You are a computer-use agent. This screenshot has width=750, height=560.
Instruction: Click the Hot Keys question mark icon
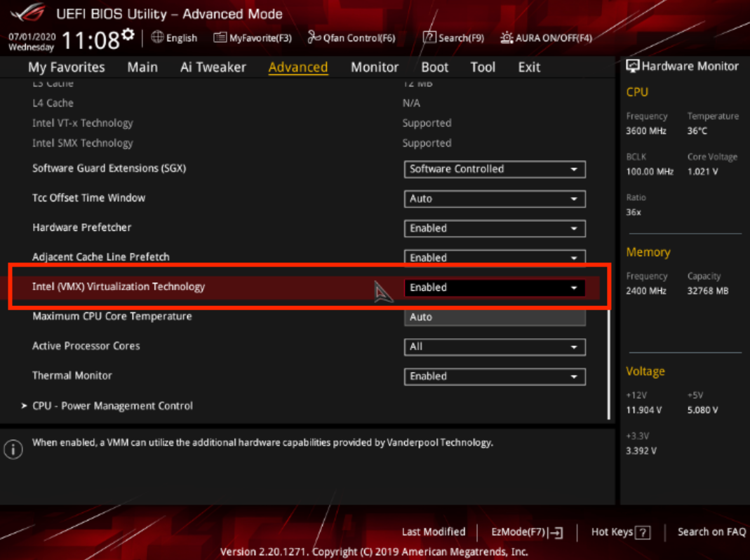[x=643, y=532]
